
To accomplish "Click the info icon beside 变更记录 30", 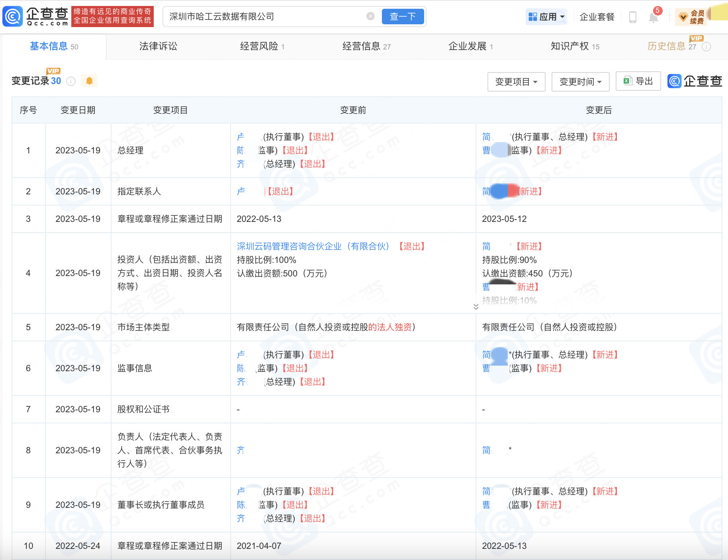I will pyautogui.click(x=71, y=81).
